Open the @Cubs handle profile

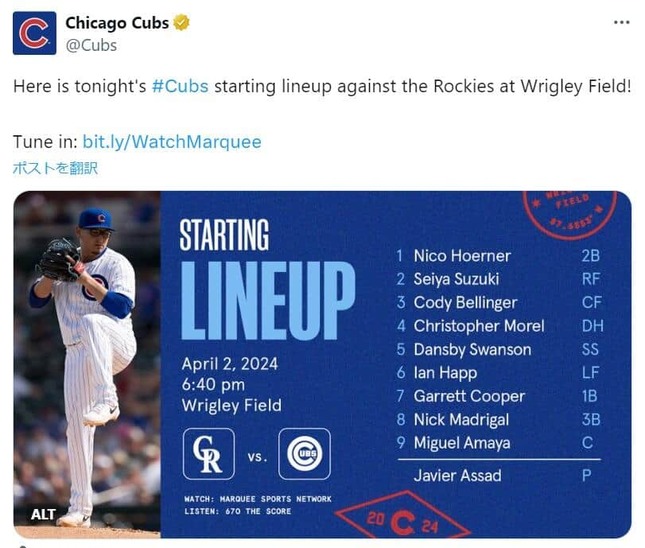pyautogui.click(x=91, y=45)
